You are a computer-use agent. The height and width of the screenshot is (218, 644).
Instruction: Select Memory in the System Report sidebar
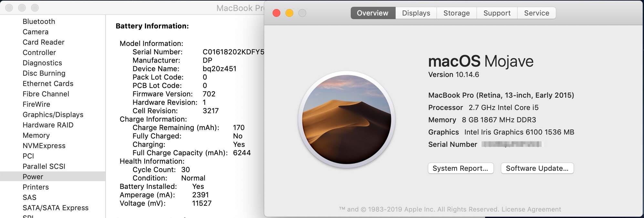tap(36, 135)
